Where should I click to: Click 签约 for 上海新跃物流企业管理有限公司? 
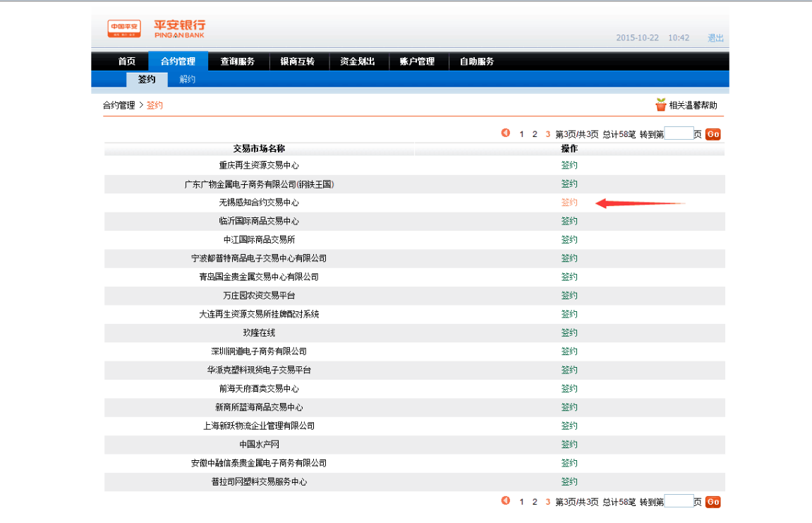pyautogui.click(x=569, y=426)
